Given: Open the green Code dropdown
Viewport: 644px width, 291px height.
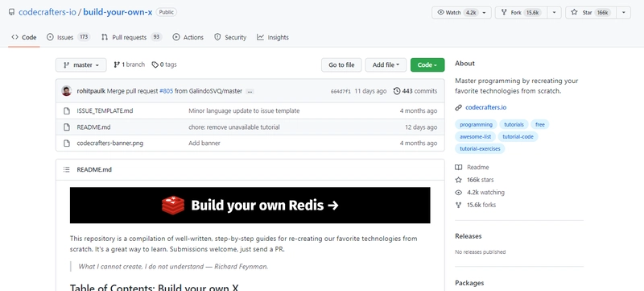Looking at the screenshot, I should 427,65.
